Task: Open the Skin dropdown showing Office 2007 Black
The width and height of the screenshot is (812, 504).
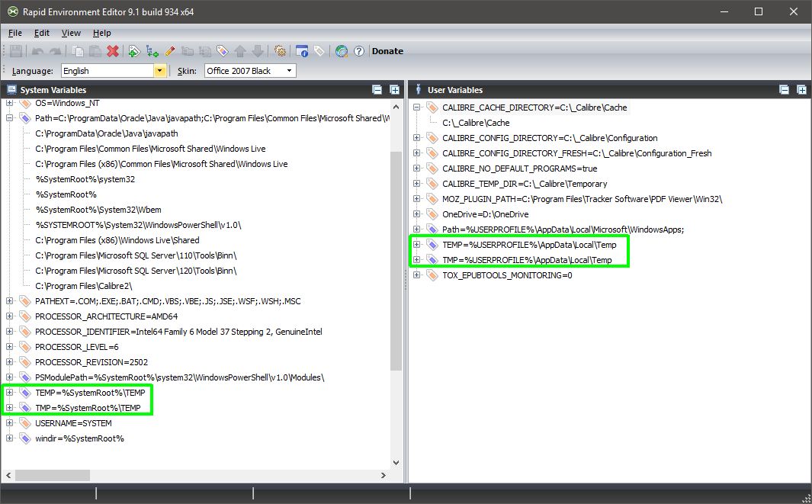Action: point(250,70)
